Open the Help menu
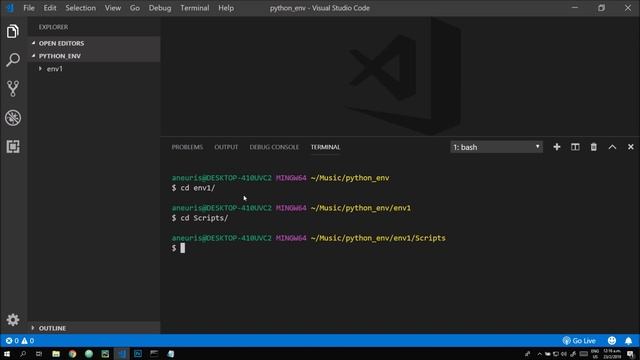Viewport: 640px width, 360px height. tap(226, 8)
